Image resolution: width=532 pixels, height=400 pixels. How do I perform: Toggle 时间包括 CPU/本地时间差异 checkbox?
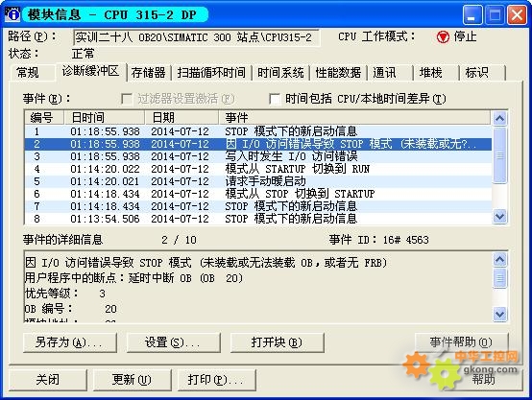(x=275, y=99)
